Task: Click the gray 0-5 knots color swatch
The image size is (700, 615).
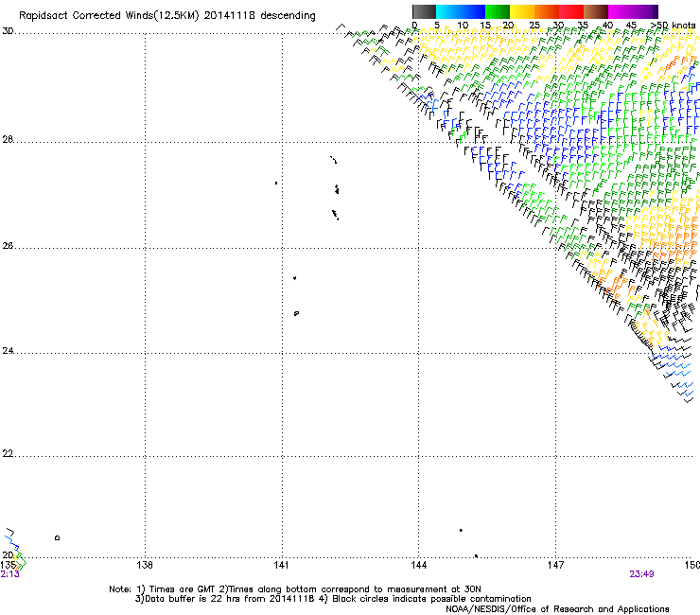Action: coord(424,11)
